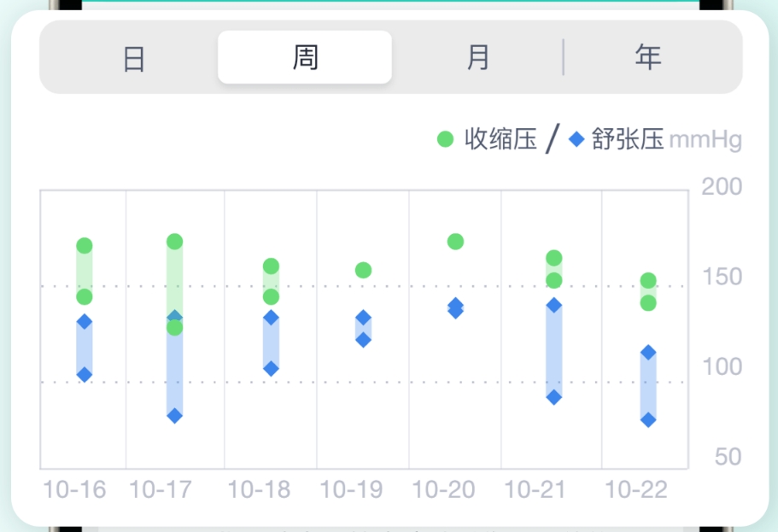Screen dimensions: 778x532
Task: Click the blue diamond 舒张压 legend icon
Action: click(576, 139)
